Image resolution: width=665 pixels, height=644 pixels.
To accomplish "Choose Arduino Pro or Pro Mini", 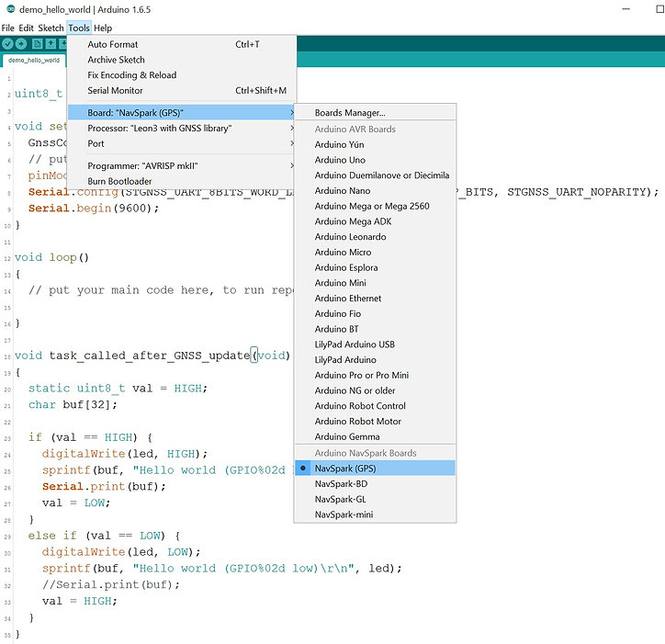I will (x=375, y=375).
